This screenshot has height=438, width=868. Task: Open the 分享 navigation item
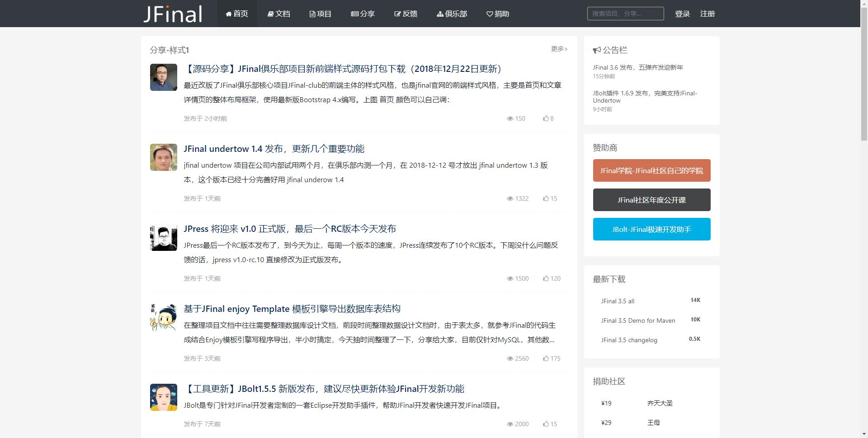pos(363,14)
